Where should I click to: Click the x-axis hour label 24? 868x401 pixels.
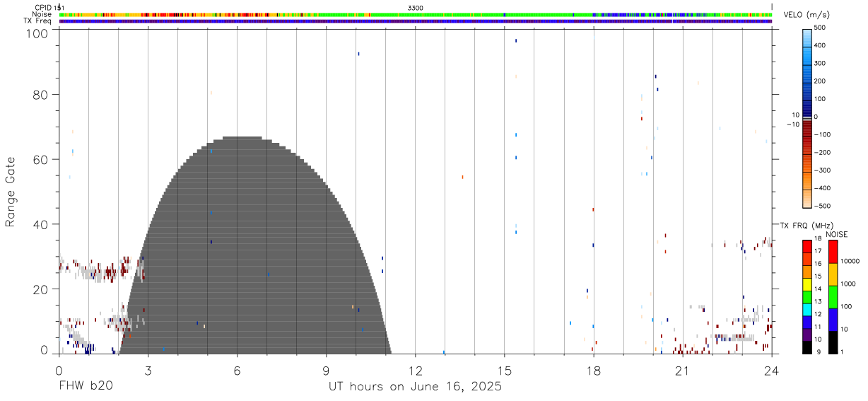(x=771, y=370)
